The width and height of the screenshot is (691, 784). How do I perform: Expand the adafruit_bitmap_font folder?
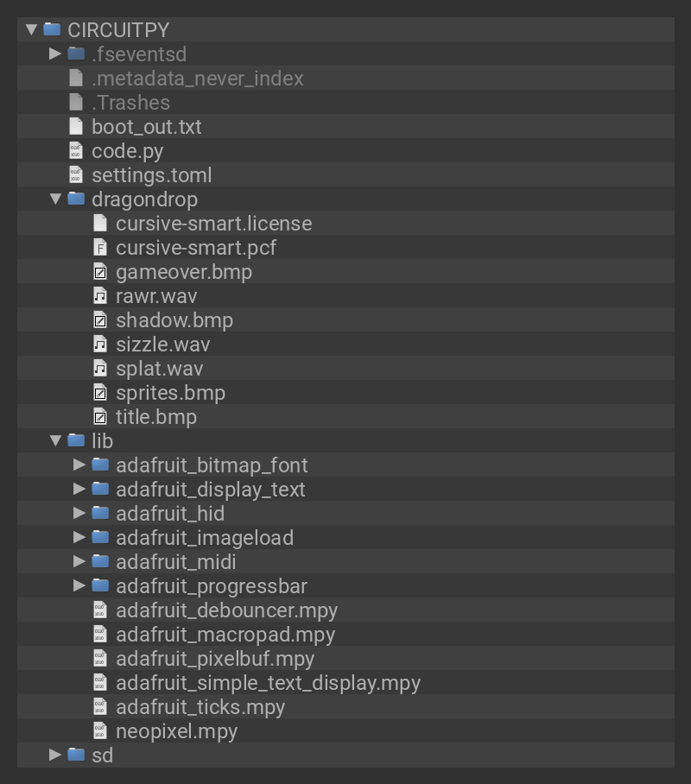pyautogui.click(x=79, y=465)
